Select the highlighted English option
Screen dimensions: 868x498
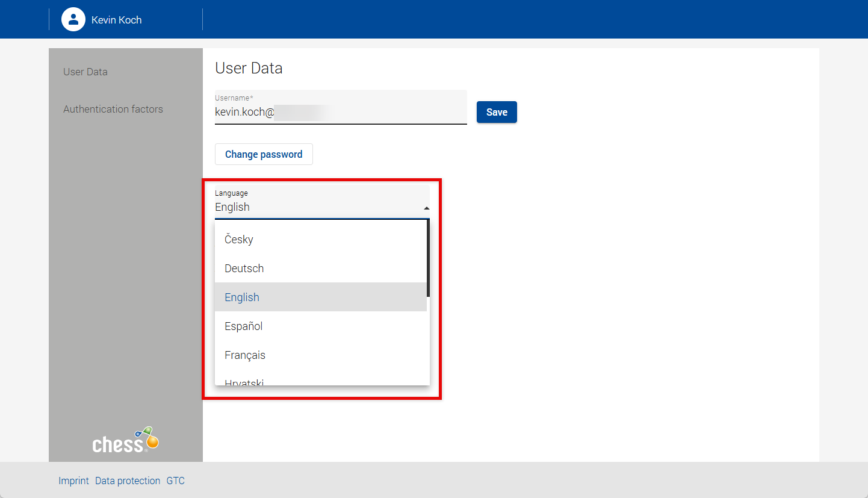[x=242, y=297]
